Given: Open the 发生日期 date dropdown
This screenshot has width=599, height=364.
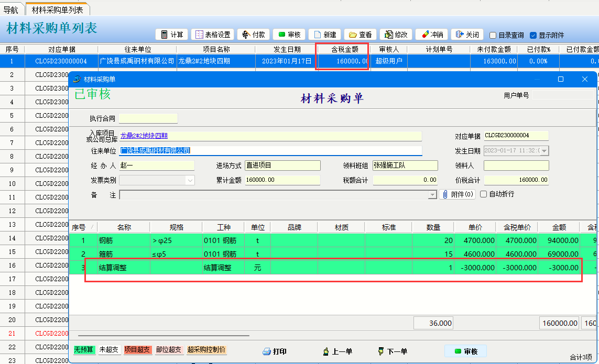Looking at the screenshot, I should point(544,151).
